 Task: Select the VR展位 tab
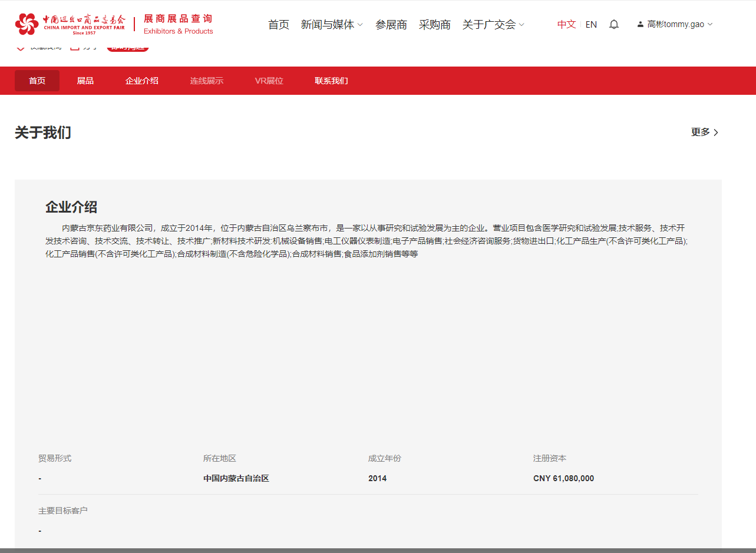[269, 81]
